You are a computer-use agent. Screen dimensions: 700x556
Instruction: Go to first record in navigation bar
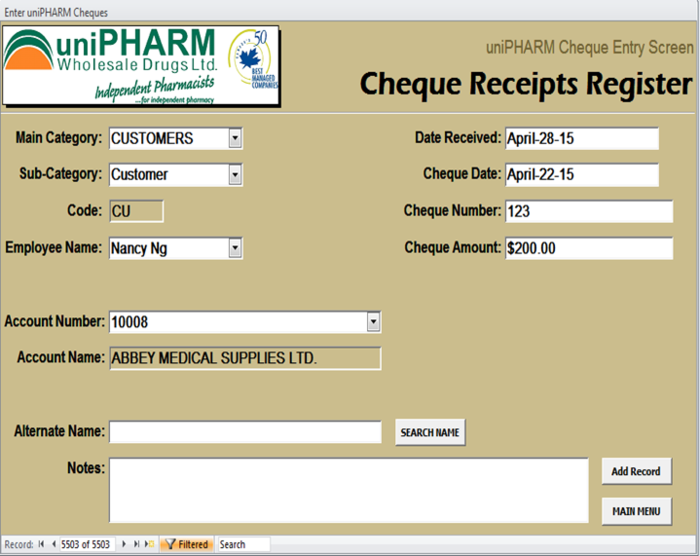[41, 544]
